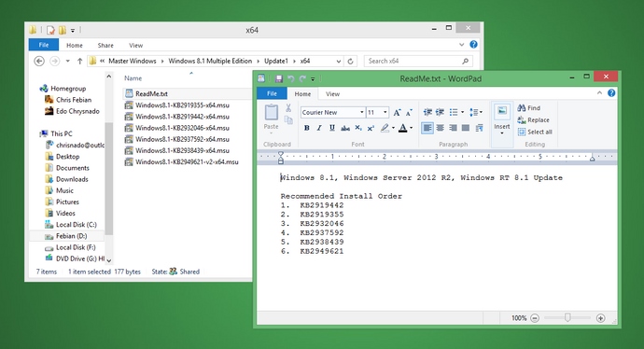Viewport: 644px width, 349px height.
Task: Justify text in WordPad
Action: 466,128
